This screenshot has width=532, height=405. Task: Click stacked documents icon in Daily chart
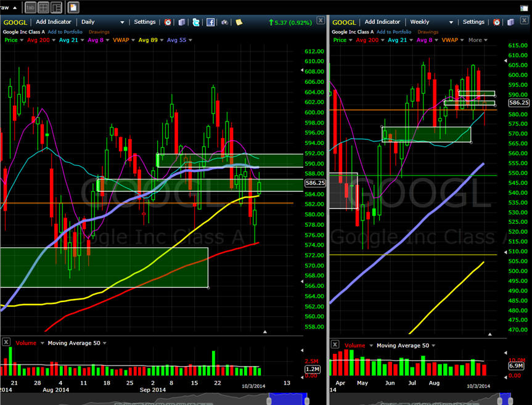182,22
